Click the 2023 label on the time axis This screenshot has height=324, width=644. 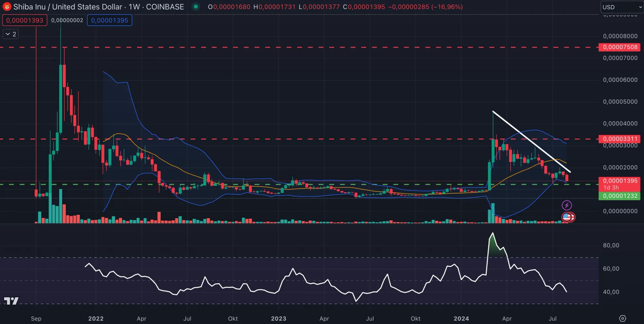pos(279,319)
